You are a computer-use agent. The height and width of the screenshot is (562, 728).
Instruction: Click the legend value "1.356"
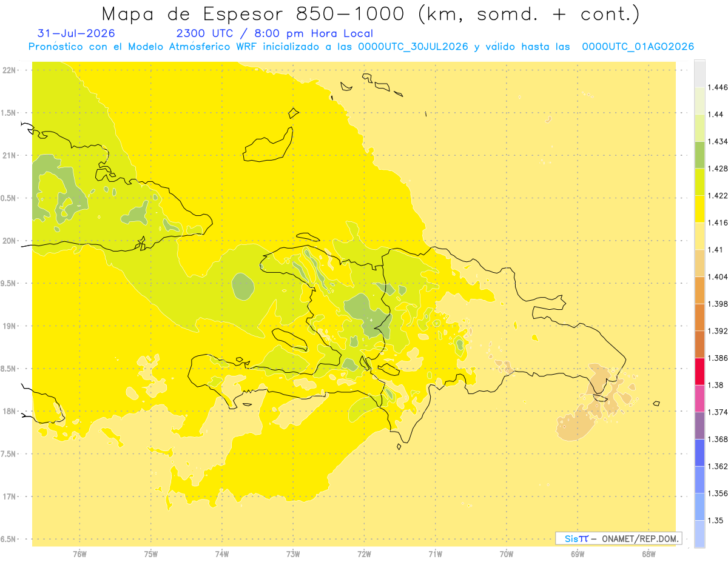pyautogui.click(x=718, y=493)
